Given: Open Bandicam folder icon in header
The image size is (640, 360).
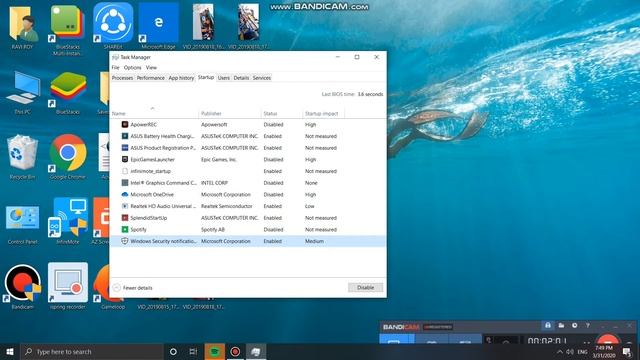Looking at the screenshot, I should click(x=561, y=325).
